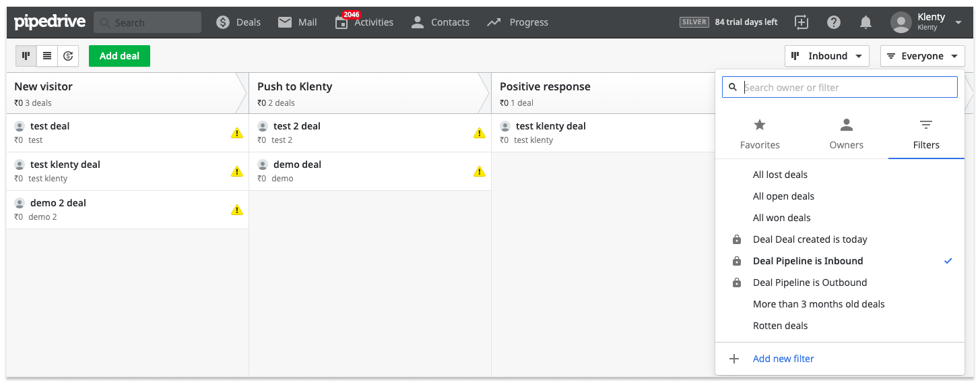Open the Inbound pipeline dropdown

[x=826, y=56]
